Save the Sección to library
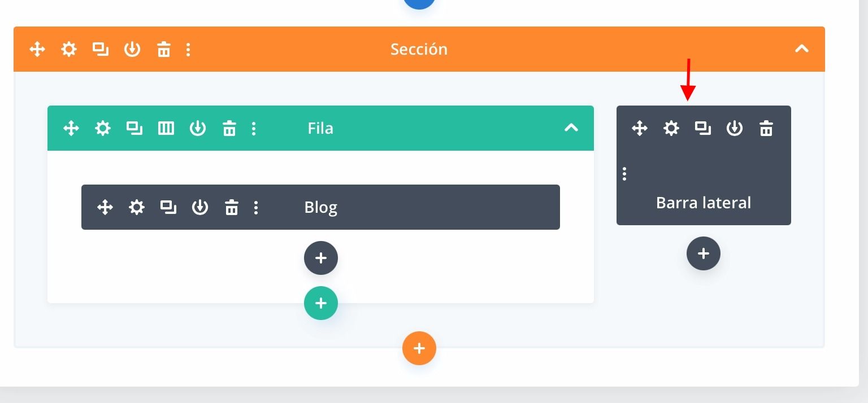868x403 pixels. (x=132, y=50)
